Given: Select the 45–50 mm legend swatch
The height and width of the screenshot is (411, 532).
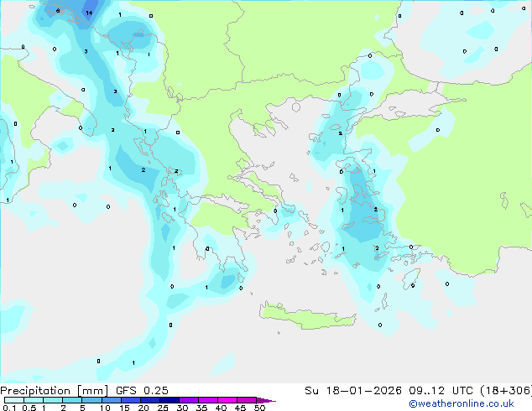Looking at the screenshot, I should tap(247, 400).
